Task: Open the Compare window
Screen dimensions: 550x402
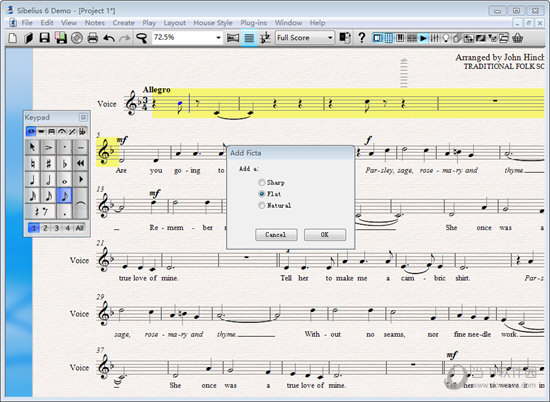Action: pos(469,38)
